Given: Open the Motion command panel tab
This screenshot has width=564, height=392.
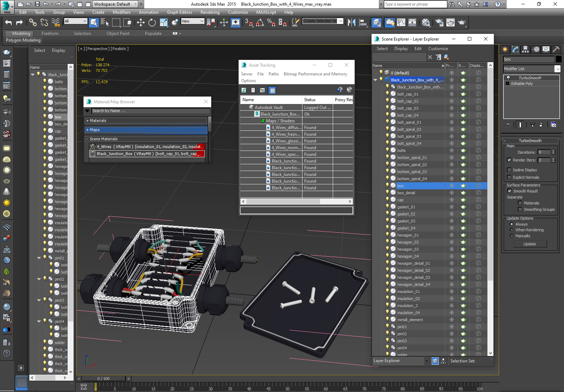Looking at the screenshot, I should [536, 49].
